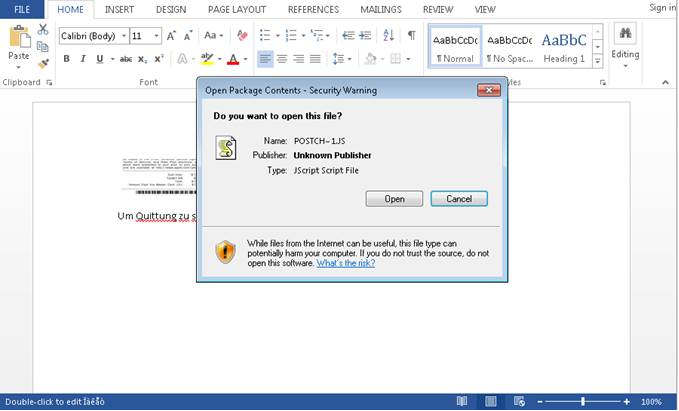The width and height of the screenshot is (679, 411).
Task: Justify the paragraph text
Action: tap(315, 59)
